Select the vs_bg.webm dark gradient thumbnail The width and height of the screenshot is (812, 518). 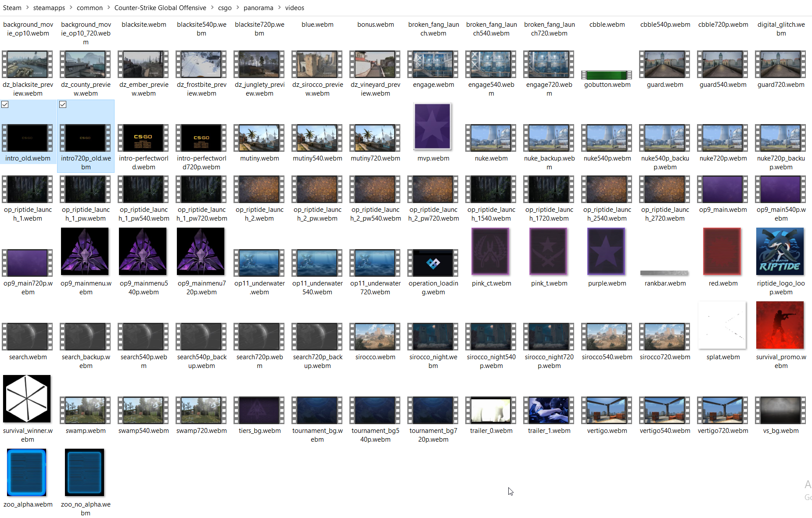tap(780, 410)
